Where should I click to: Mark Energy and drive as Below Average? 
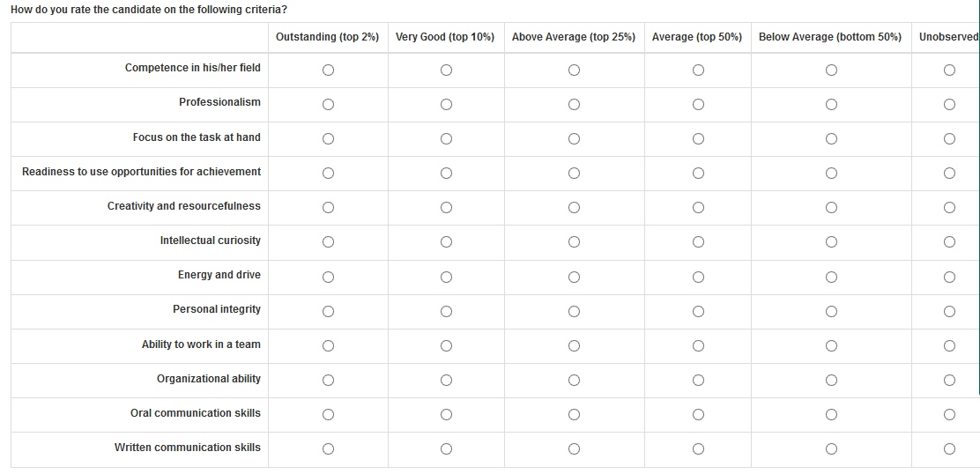[831, 277]
